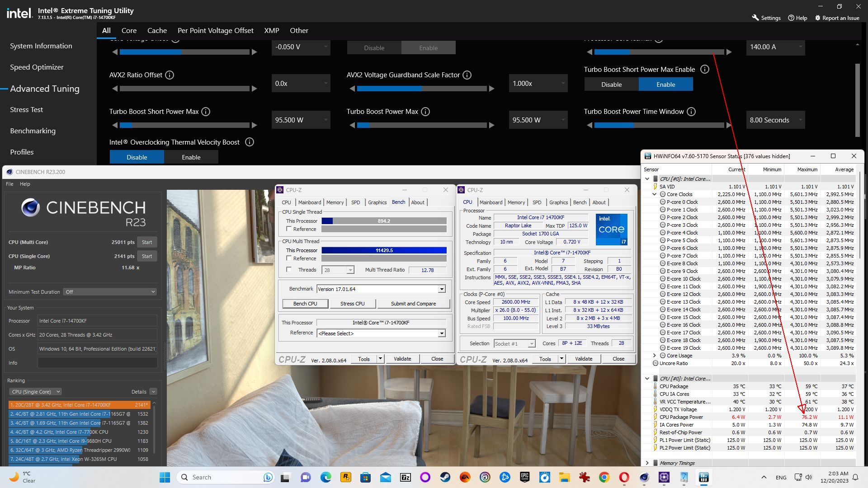Show info for Turbo Boost Power Max
The height and width of the screenshot is (488, 868).
[x=425, y=112]
